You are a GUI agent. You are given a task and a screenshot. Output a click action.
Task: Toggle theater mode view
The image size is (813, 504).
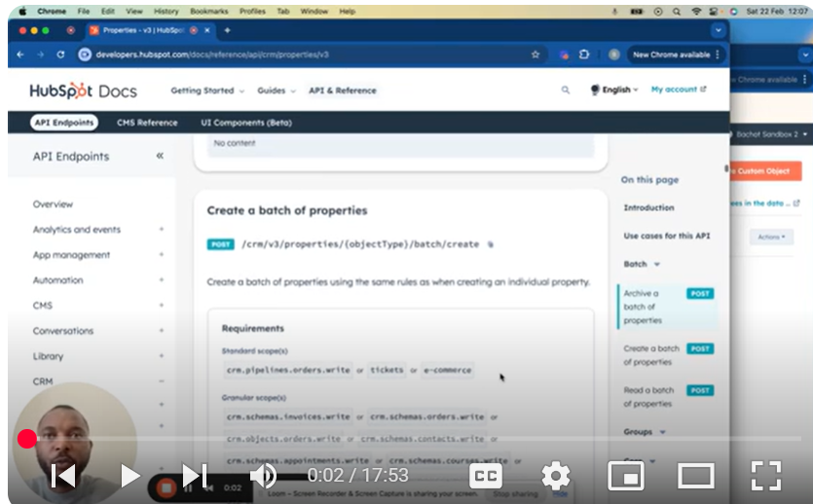[696, 476]
